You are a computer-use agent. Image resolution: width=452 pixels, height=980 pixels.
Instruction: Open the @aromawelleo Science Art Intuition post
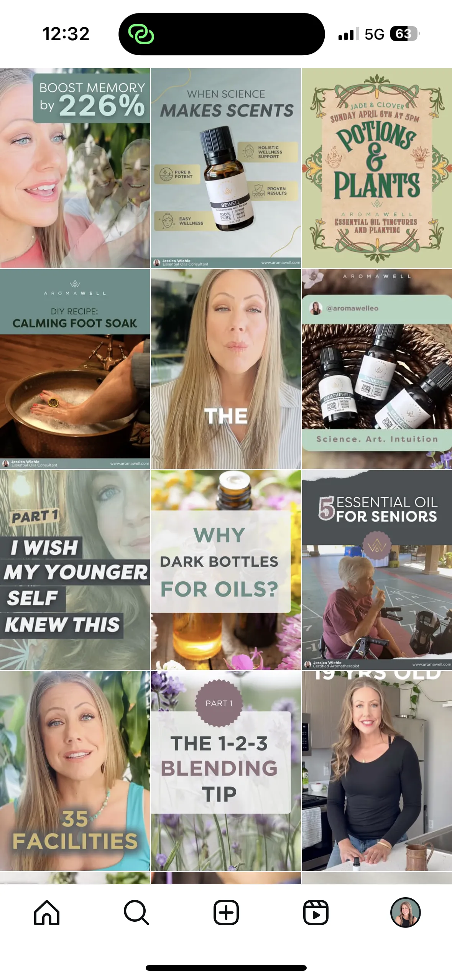point(377,369)
